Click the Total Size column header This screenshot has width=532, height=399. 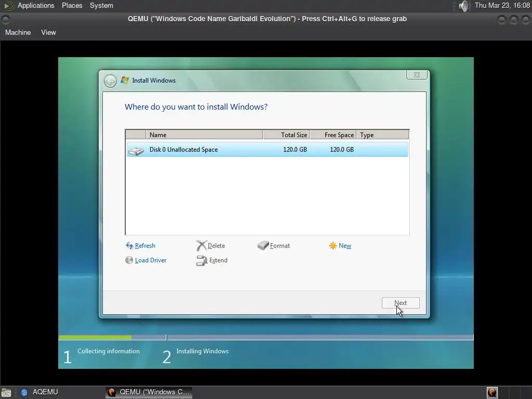pos(286,135)
